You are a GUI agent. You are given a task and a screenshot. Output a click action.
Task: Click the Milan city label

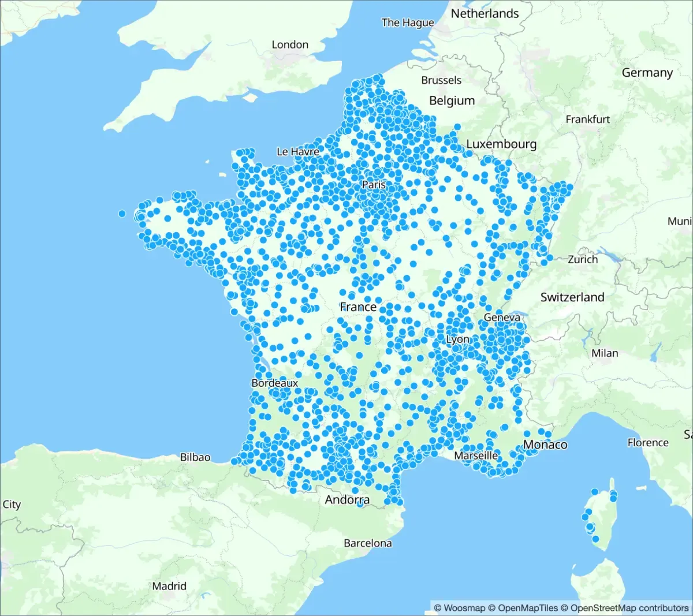605,353
